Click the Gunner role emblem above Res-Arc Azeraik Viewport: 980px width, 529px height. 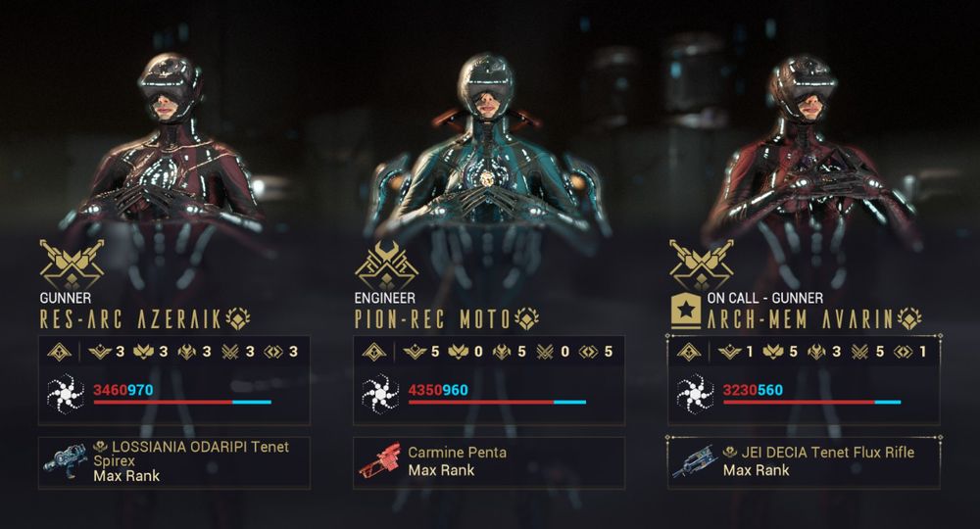72,264
